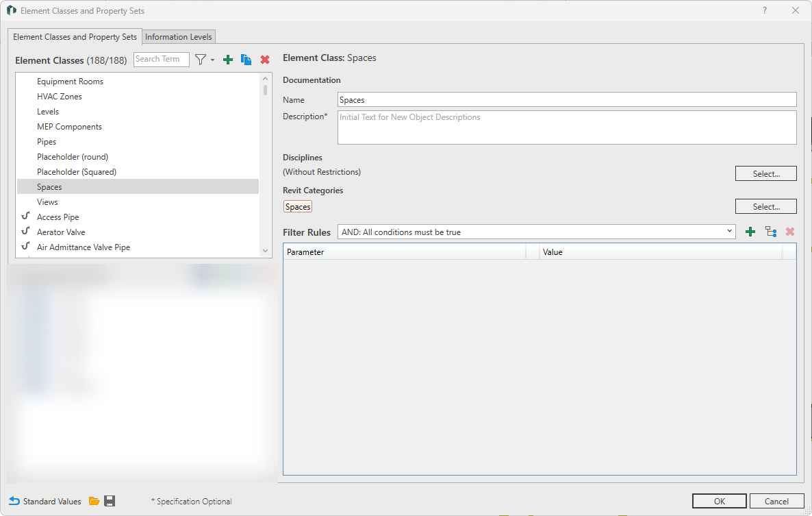Click the Access Pipe class icon
Screen dimensions: 812x516
25,217
